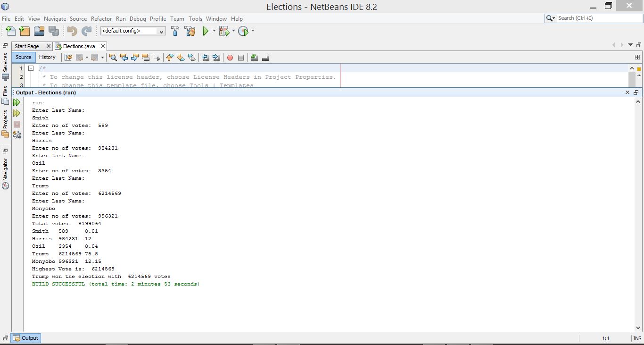Switch to Start Page tab

27,46
